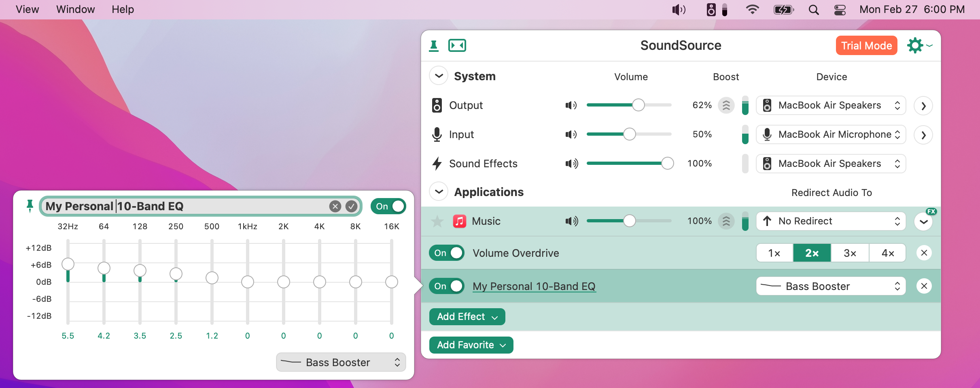This screenshot has height=388, width=980.
Task: Pin the EQ popover window
Action: tap(30, 206)
